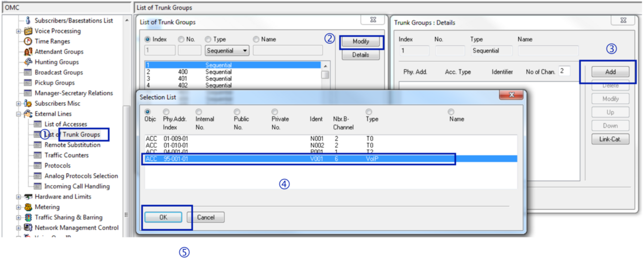Click the Voice Processing folder icon
This screenshot has height=264, width=644.
click(28, 31)
